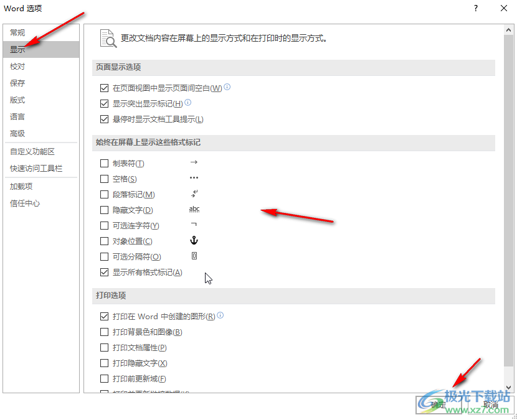The width and height of the screenshot is (517, 420).
Task: Enable the 可选分隔符 checkbox
Action: pyautogui.click(x=104, y=256)
